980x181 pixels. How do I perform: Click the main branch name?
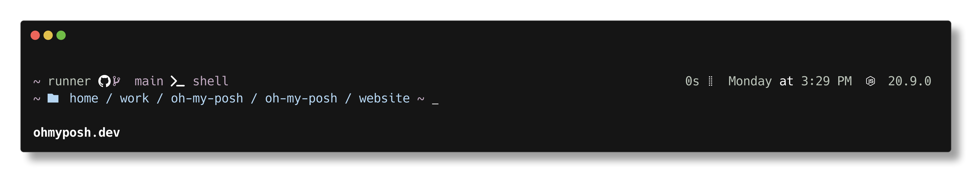click(149, 81)
